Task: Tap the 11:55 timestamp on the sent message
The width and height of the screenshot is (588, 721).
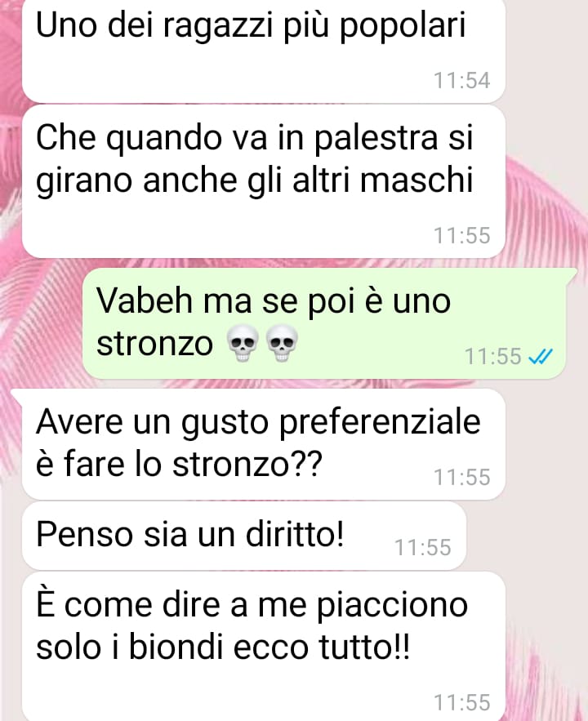Action: pyautogui.click(x=492, y=356)
